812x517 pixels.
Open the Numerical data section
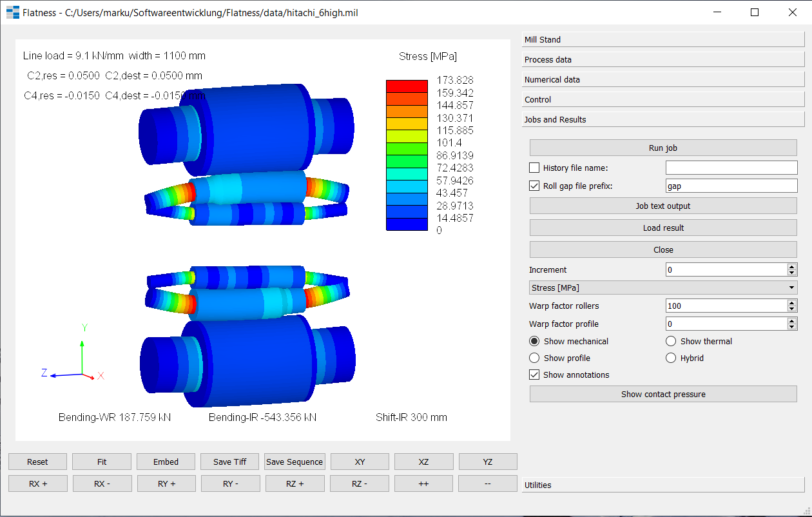662,79
